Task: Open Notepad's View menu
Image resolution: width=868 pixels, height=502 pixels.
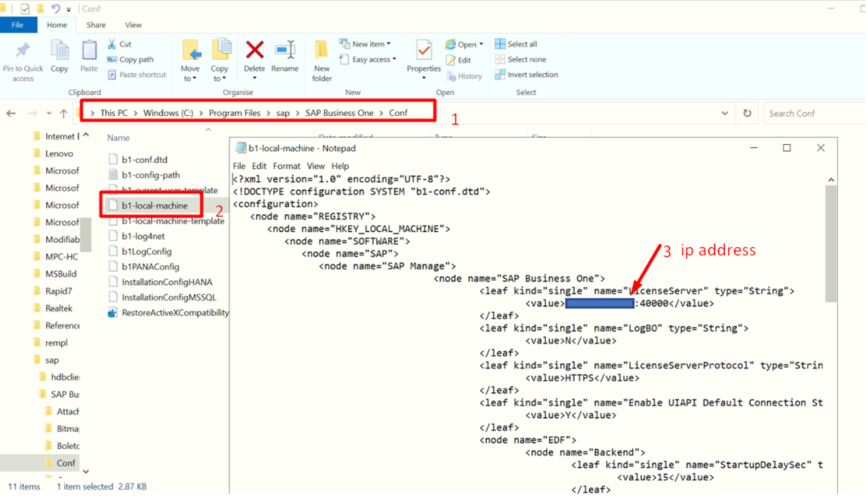Action: click(x=316, y=166)
